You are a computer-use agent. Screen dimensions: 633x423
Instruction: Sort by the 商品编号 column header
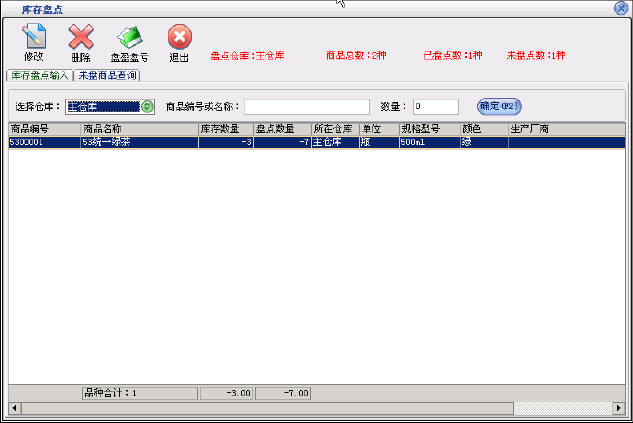44,129
